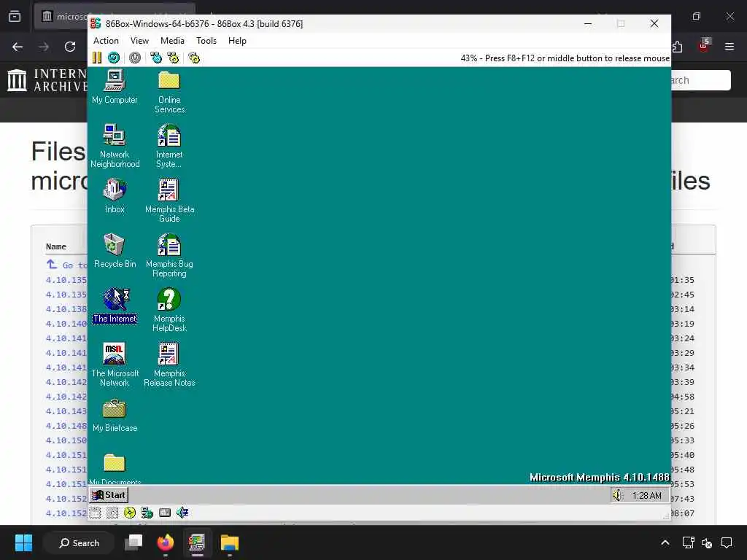Click the 1:28 AM clock in Memphis tray
Viewport: 747px width, 560px height.
click(646, 496)
